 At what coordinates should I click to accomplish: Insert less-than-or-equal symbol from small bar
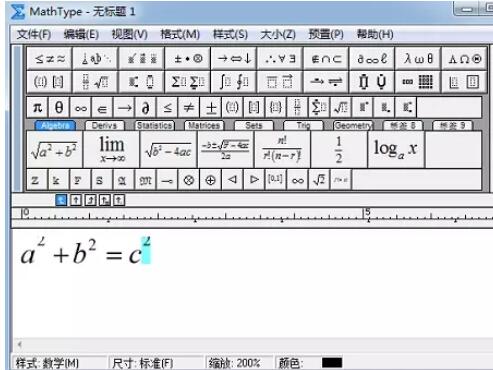[167, 107]
